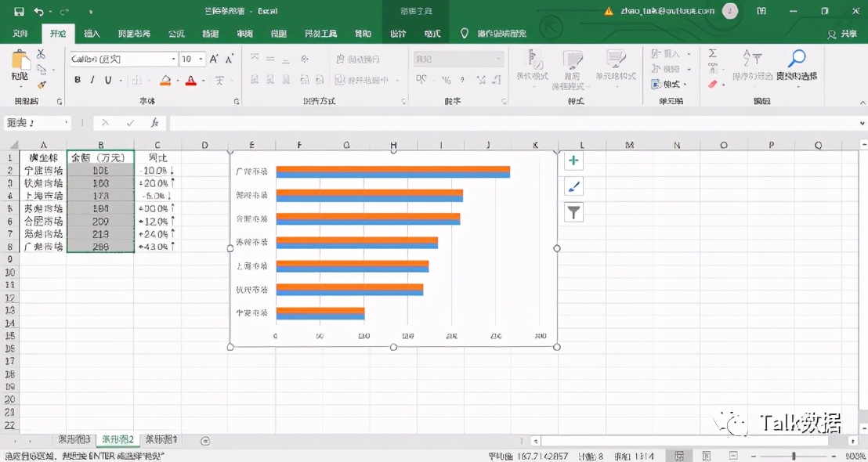The image size is (868, 462).
Task: Toggle Bold formatting
Action: (78, 80)
